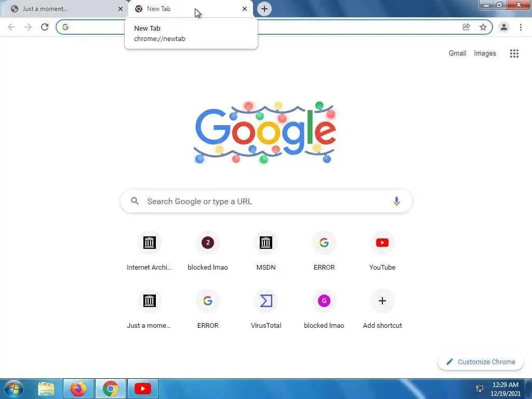532x399 pixels.
Task: Click the taskbar clock showing 12:29 AM
Action: (506, 389)
